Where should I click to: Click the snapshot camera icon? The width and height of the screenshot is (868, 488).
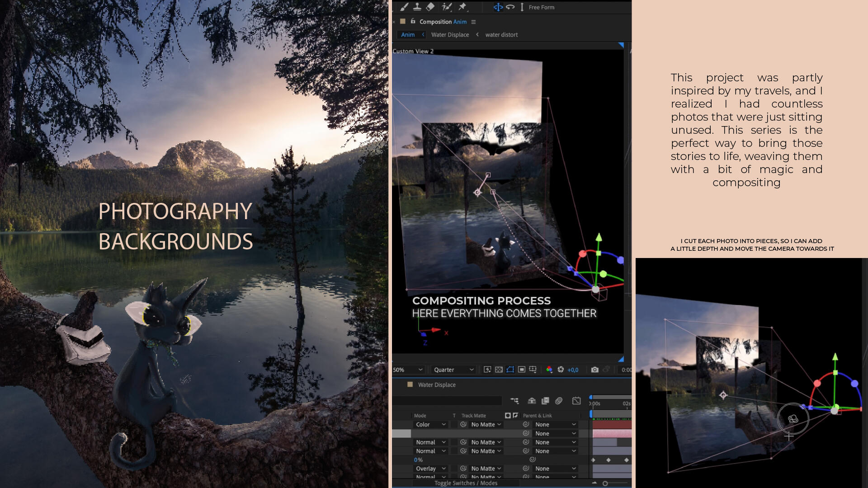(594, 370)
